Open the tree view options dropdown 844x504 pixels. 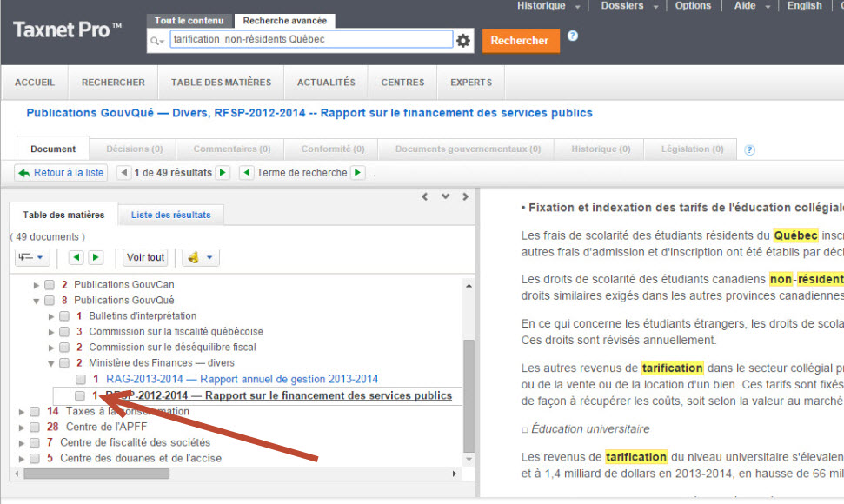32,257
